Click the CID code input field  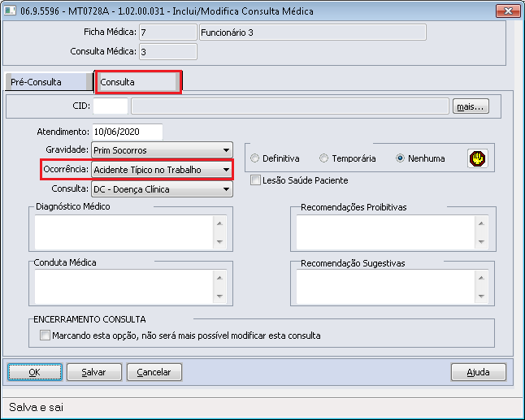click(x=111, y=106)
